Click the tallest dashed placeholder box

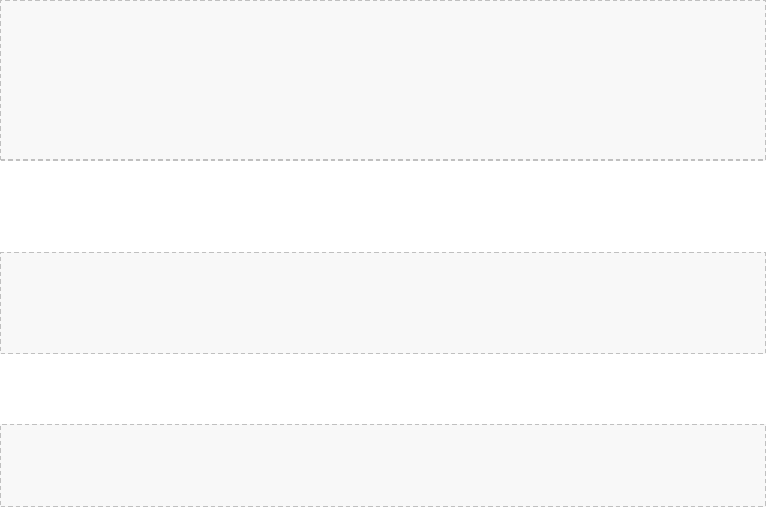(x=383, y=80)
